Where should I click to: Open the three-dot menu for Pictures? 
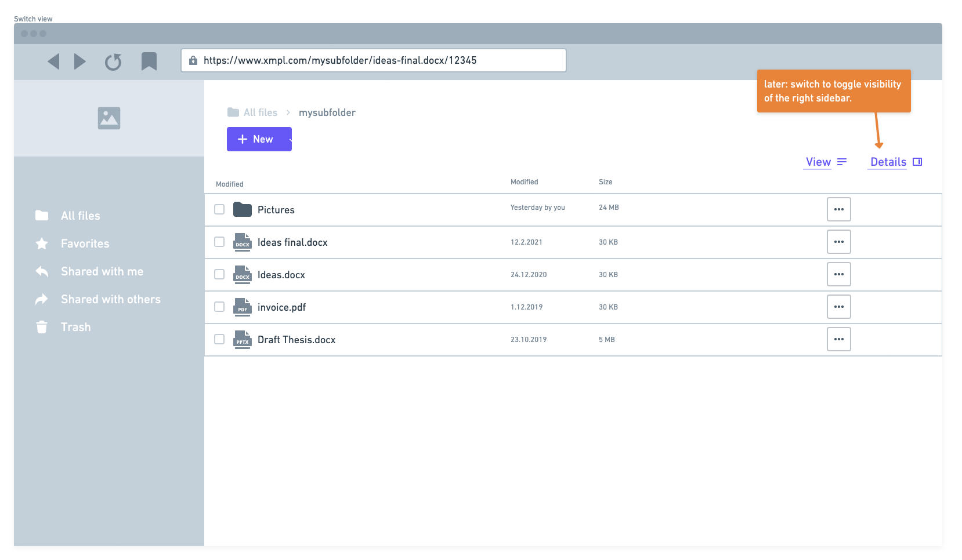[839, 209]
